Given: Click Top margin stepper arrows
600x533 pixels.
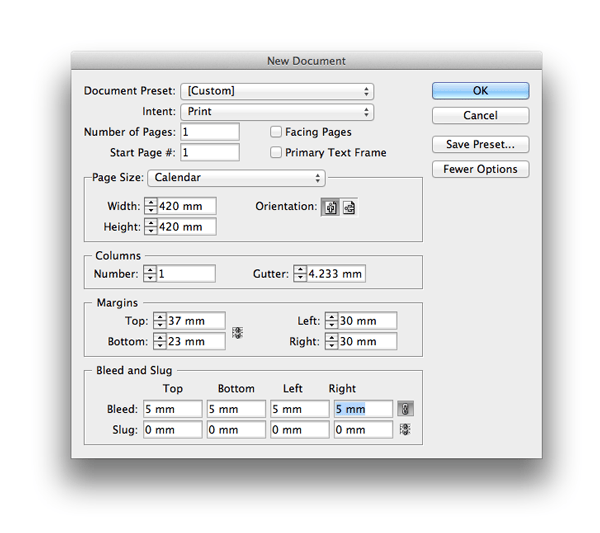Looking at the screenshot, I should point(160,321).
